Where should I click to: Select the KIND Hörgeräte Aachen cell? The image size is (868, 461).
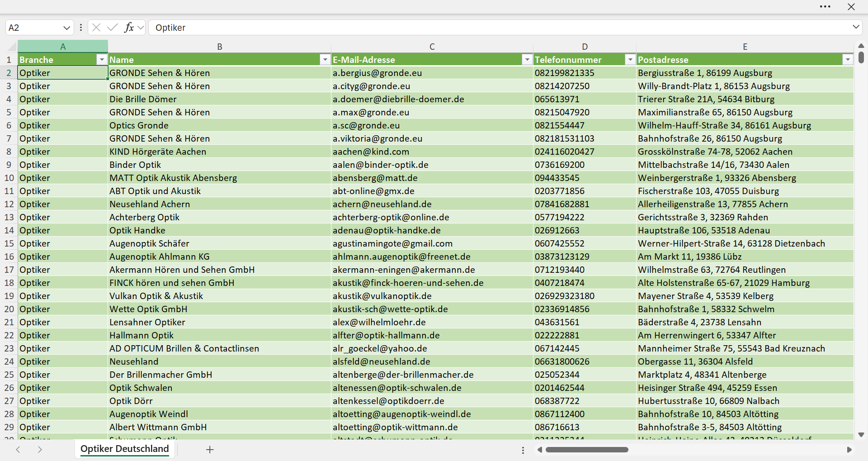click(x=220, y=152)
